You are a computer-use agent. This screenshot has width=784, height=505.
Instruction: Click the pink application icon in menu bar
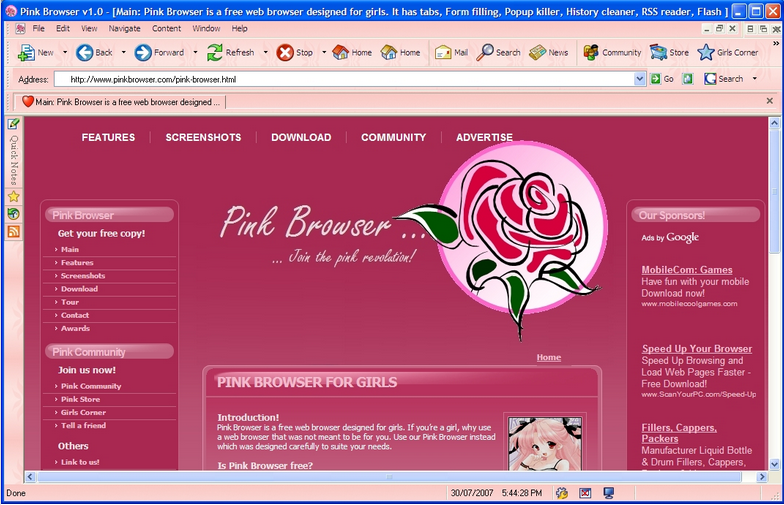point(20,29)
